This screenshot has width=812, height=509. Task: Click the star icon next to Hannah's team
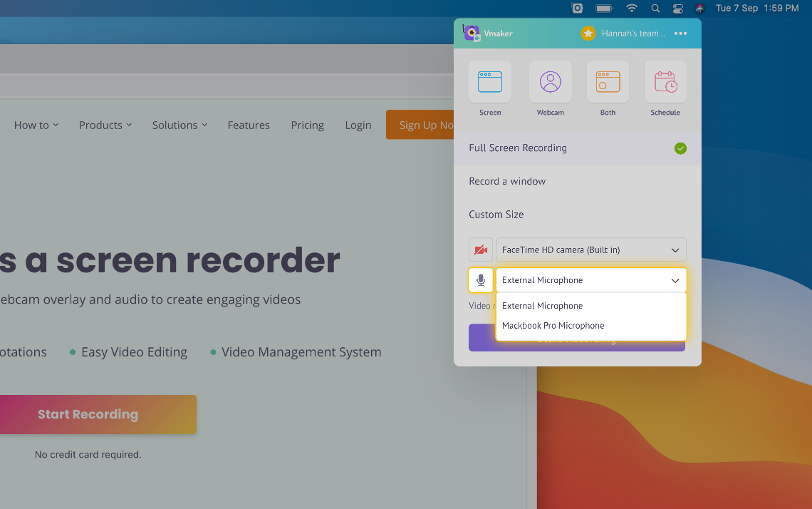coord(588,33)
